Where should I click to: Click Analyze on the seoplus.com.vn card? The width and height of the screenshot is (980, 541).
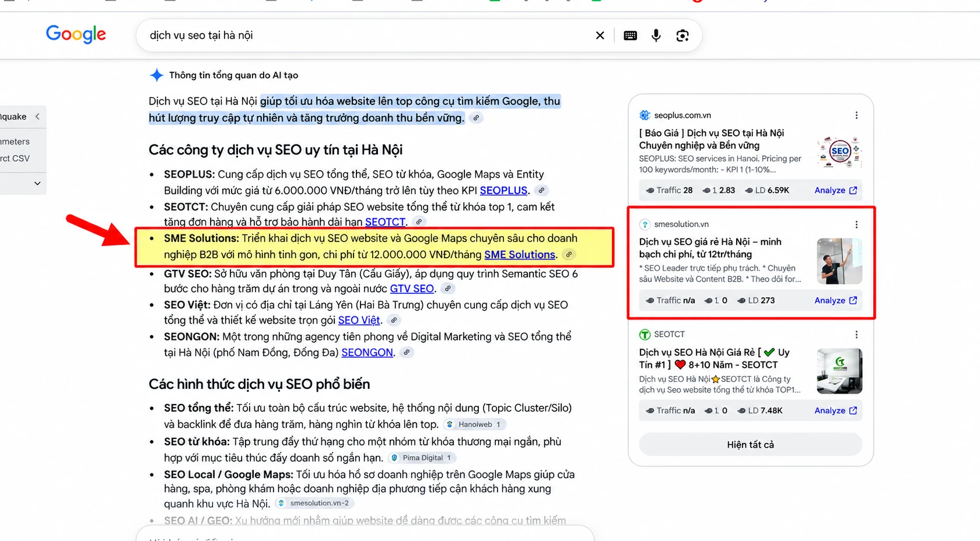[x=835, y=190]
